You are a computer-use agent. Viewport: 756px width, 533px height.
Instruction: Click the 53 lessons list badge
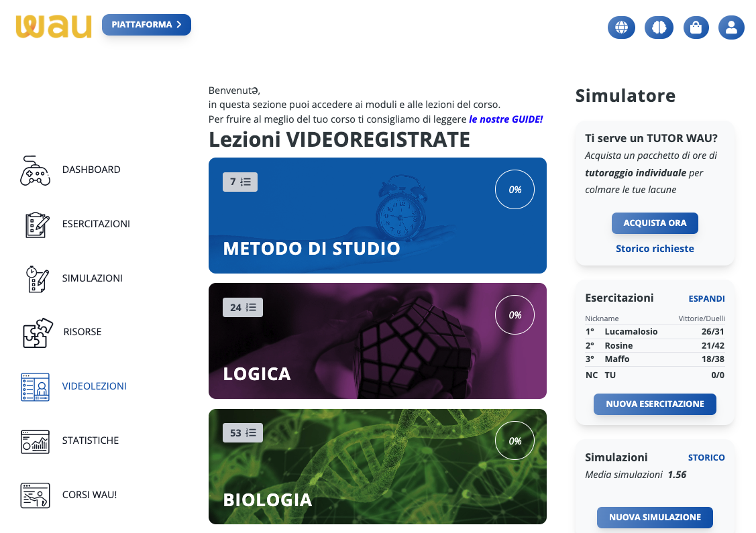pyautogui.click(x=243, y=432)
